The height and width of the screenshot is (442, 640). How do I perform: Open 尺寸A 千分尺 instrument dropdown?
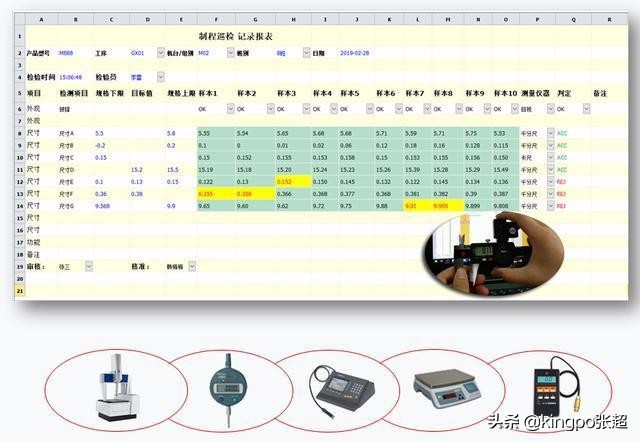(551, 133)
